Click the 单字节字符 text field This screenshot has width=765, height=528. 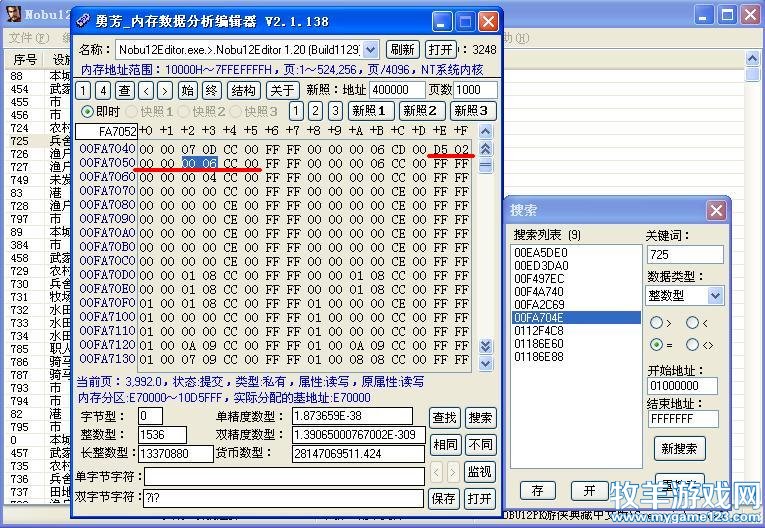[x=284, y=477]
